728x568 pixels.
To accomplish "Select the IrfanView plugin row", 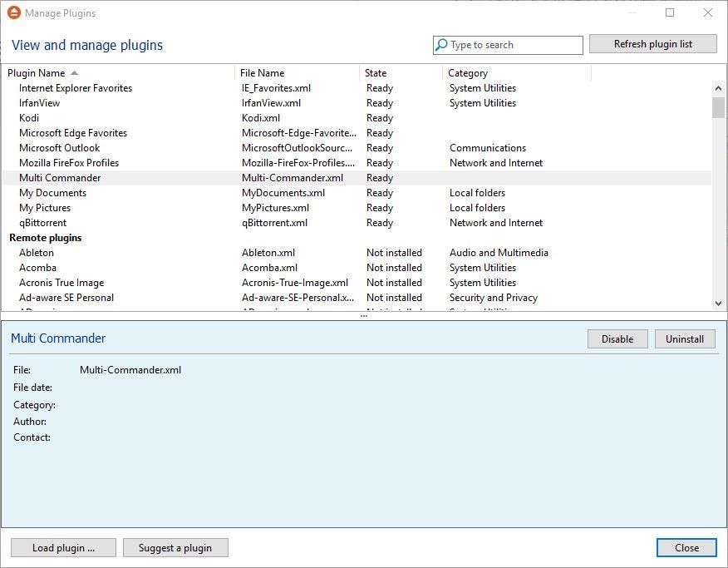I will click(357, 103).
